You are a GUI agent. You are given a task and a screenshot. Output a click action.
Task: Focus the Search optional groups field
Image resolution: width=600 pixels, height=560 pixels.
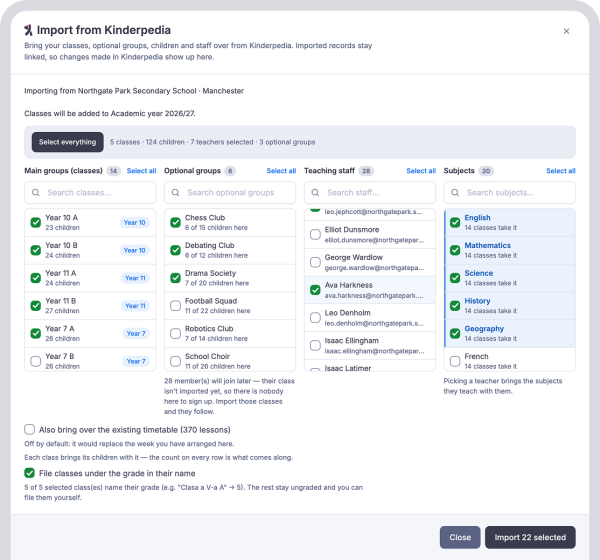click(230, 193)
